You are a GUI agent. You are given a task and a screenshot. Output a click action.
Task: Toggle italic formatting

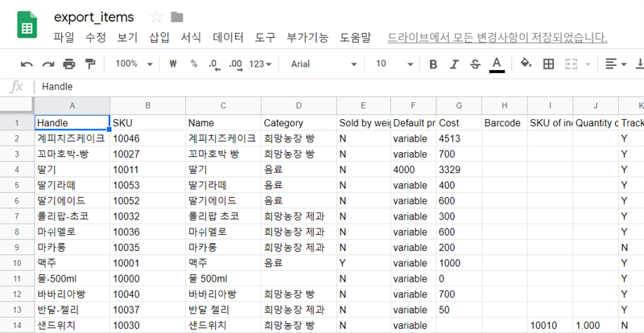454,64
